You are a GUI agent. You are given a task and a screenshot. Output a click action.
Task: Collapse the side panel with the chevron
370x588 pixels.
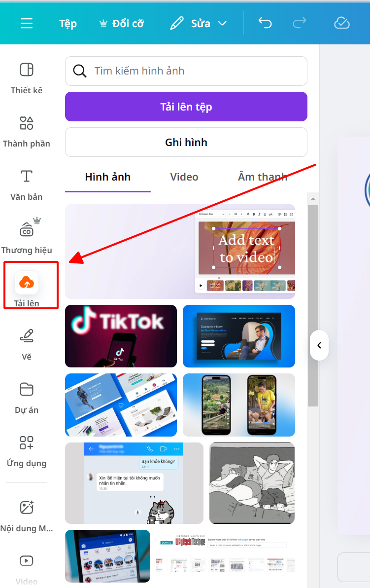pyautogui.click(x=319, y=345)
